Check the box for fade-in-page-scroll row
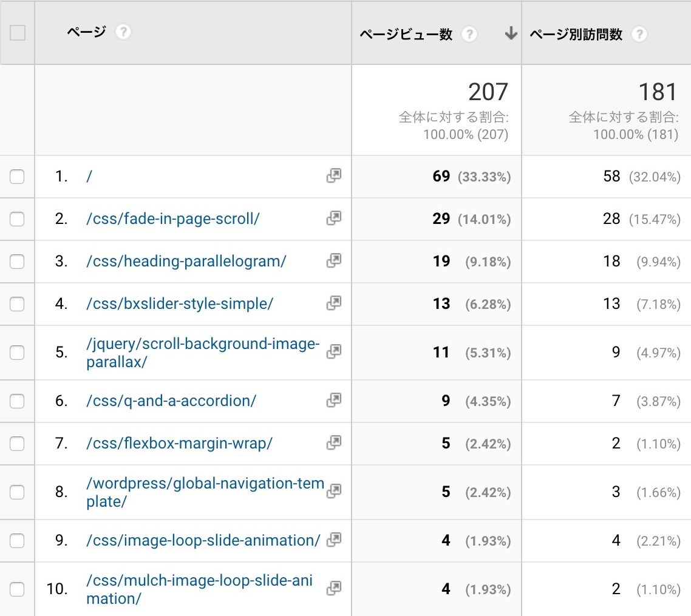691x616 pixels. coord(17,219)
